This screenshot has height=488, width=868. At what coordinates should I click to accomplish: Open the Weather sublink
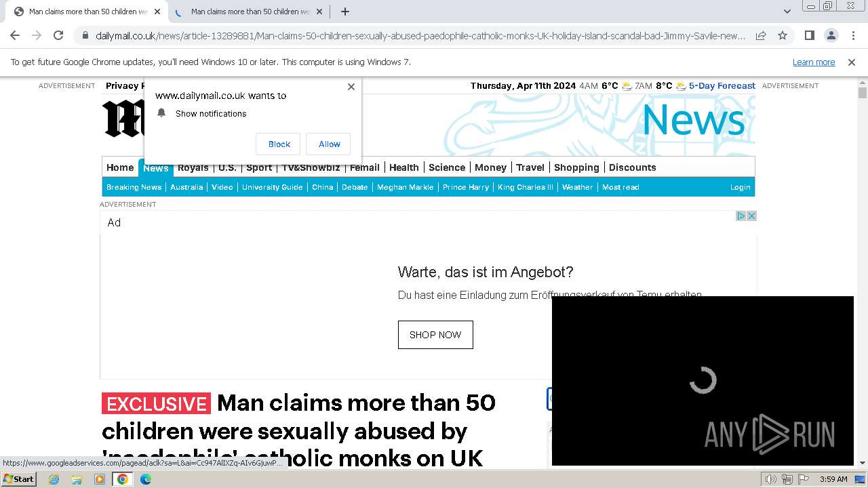578,187
